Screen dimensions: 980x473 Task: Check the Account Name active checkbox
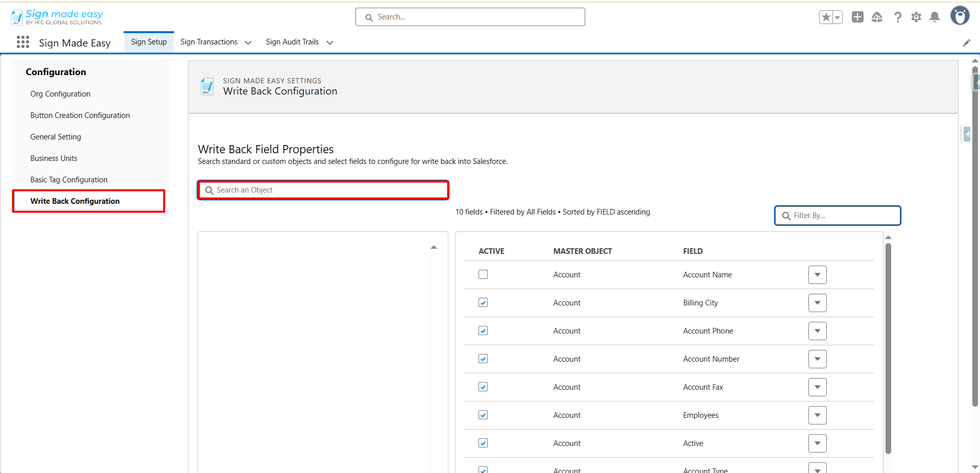point(483,275)
